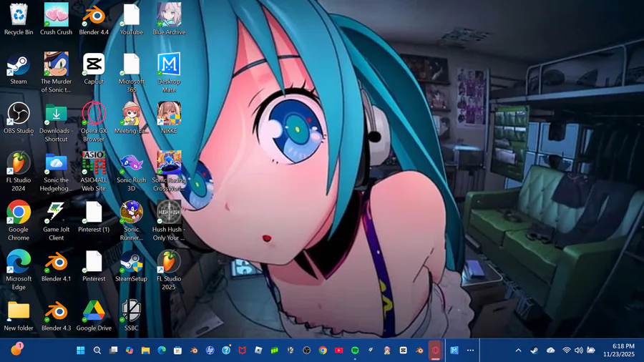Open Google Chrome from the taskbar
The image size is (644, 362).
coord(323,350)
